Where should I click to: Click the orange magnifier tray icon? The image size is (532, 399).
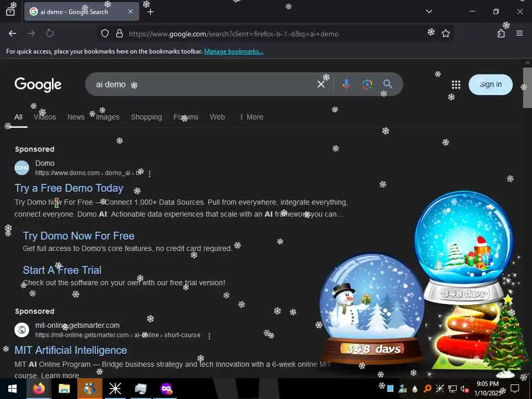click(x=428, y=389)
